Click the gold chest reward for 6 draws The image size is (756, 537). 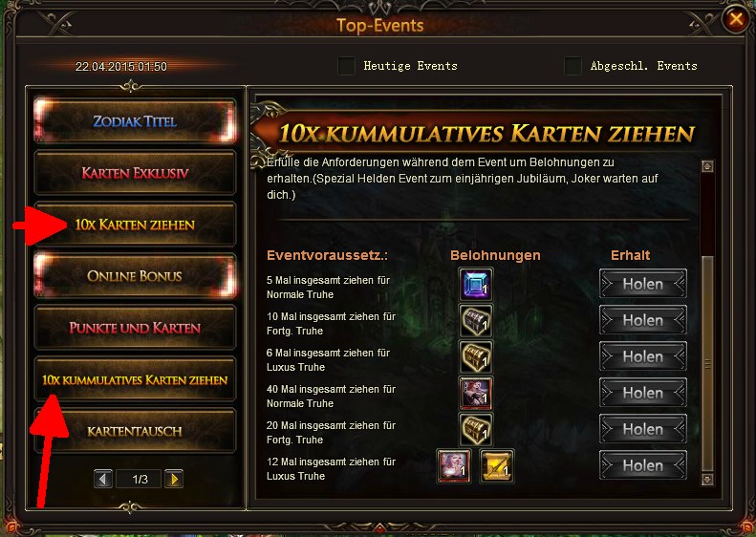click(476, 356)
